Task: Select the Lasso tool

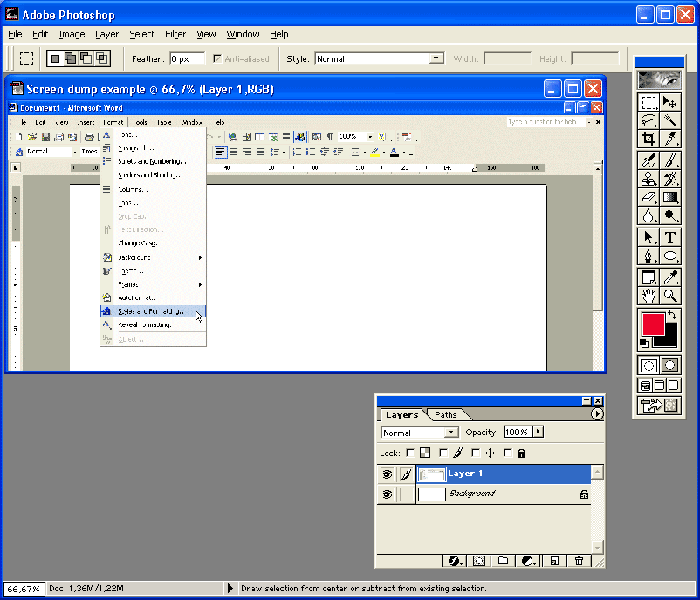Action: click(x=649, y=120)
